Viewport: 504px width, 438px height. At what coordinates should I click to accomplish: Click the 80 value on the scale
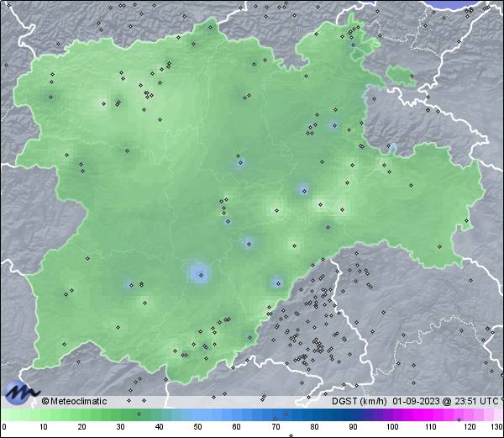click(x=314, y=427)
